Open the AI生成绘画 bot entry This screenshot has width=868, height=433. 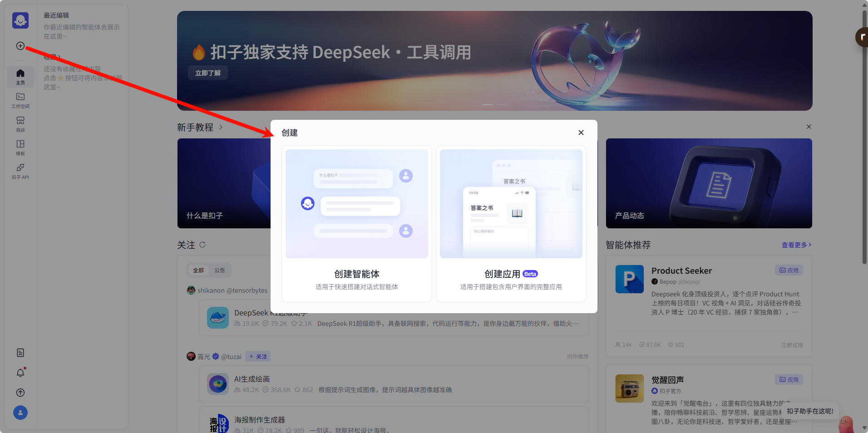tap(394, 384)
